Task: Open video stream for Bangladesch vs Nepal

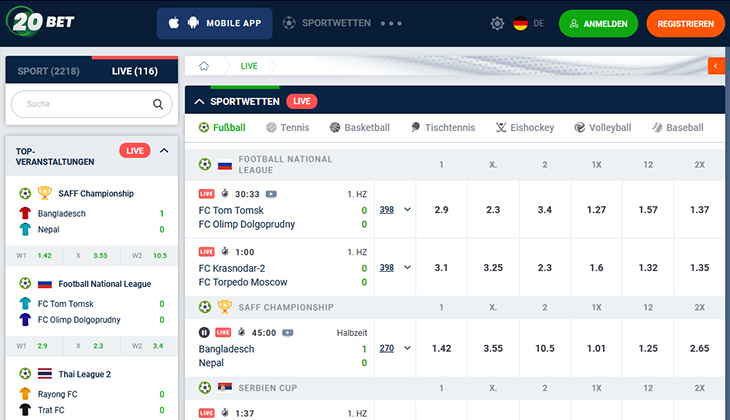Action: (288, 332)
